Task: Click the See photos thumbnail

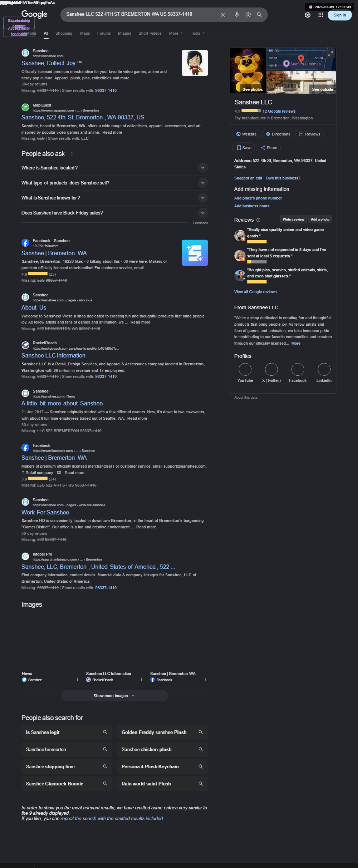Action: [x=248, y=70]
